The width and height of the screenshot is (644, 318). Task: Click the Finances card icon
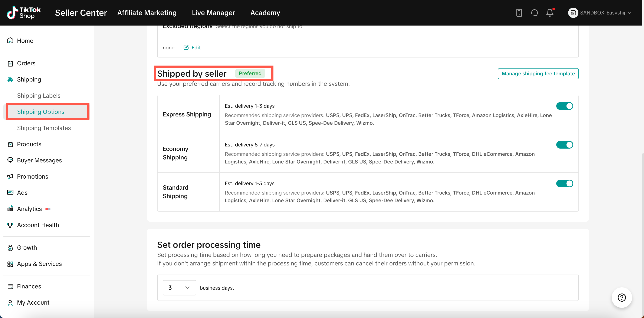[x=10, y=286]
